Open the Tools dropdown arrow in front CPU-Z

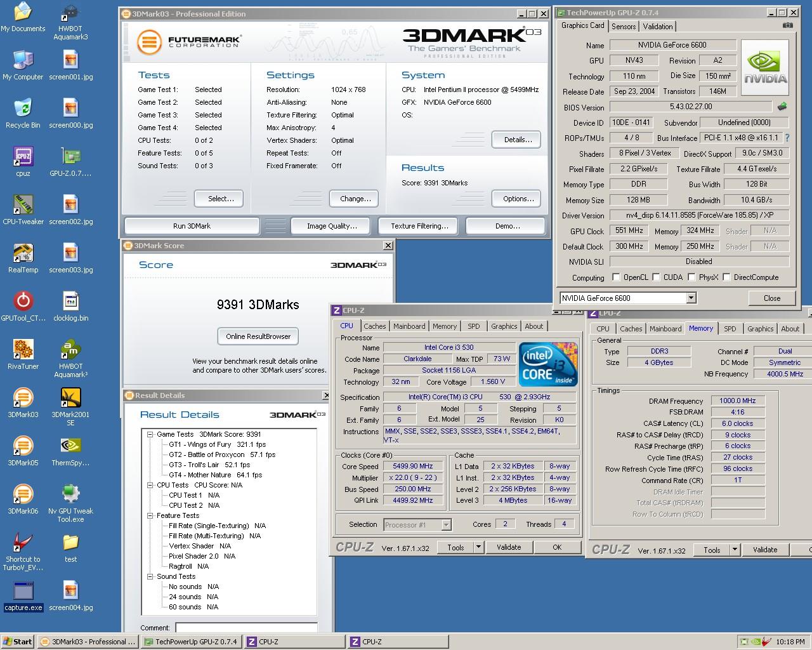click(479, 547)
